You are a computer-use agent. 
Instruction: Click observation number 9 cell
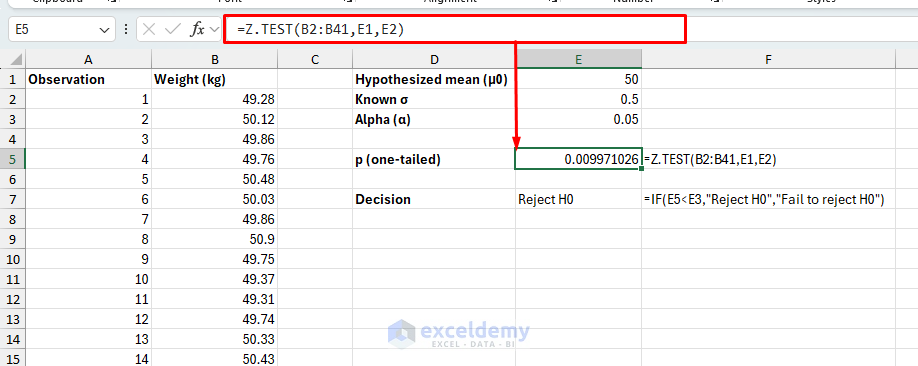coord(88,259)
